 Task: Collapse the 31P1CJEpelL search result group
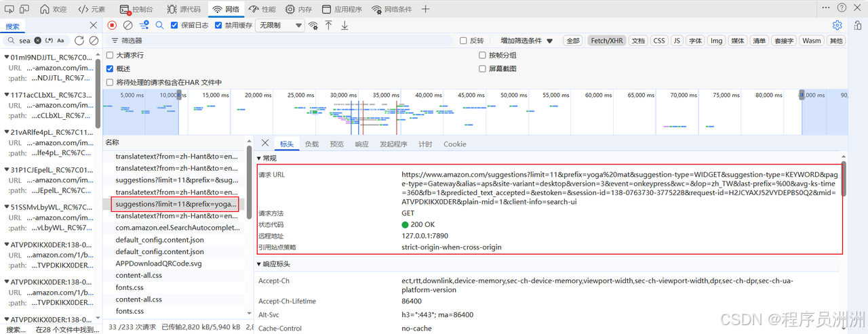(x=6, y=170)
